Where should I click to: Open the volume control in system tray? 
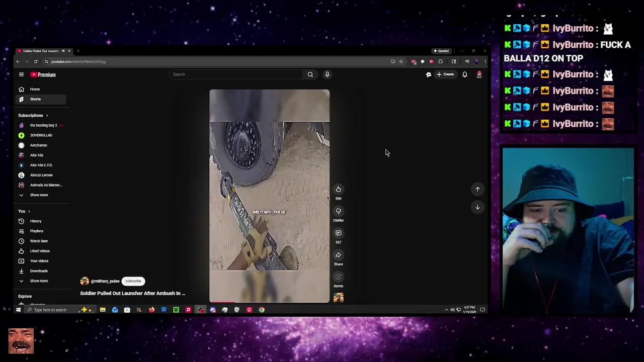click(452, 310)
